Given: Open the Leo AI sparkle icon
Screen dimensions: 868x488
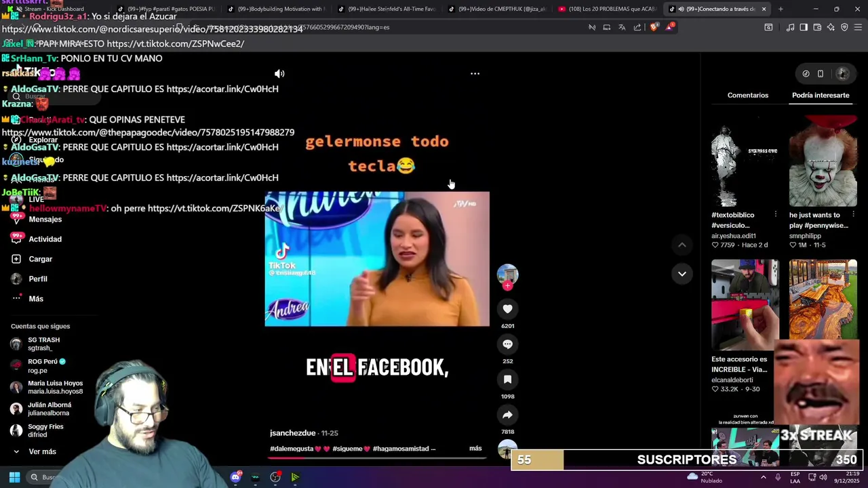Looking at the screenshot, I should (831, 27).
